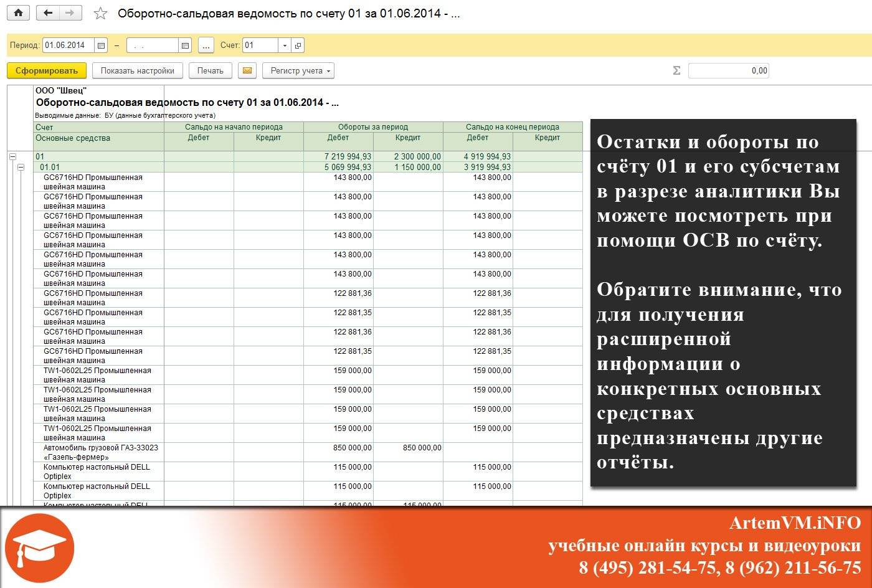Viewport: 872px width, 588px height.
Task: Click the sigma sum icon
Action: [676, 70]
